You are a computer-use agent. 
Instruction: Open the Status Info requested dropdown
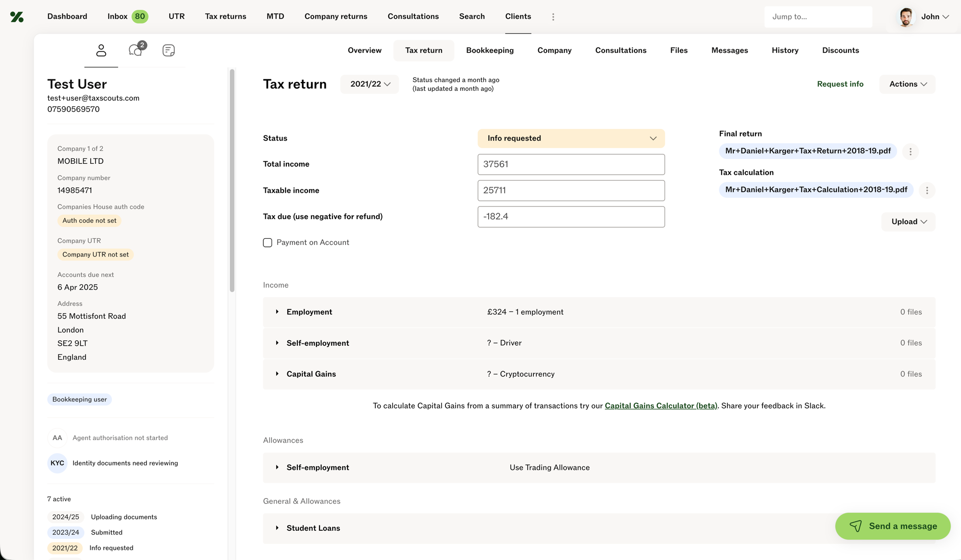[571, 138]
